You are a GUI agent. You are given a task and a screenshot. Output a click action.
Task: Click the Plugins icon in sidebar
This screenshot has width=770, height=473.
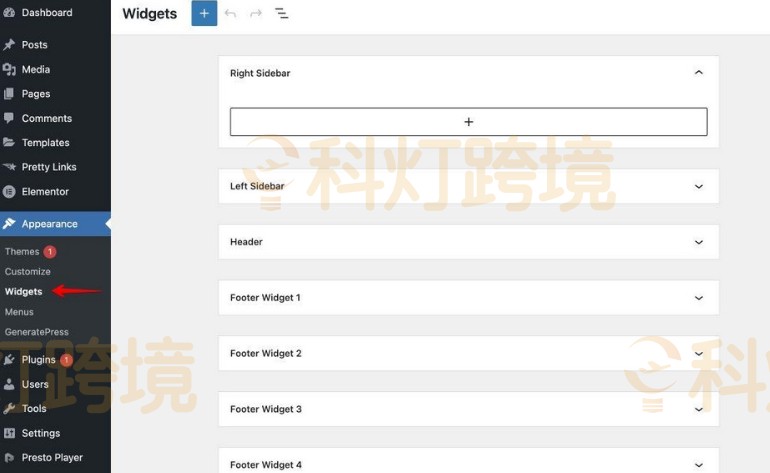pos(9,360)
